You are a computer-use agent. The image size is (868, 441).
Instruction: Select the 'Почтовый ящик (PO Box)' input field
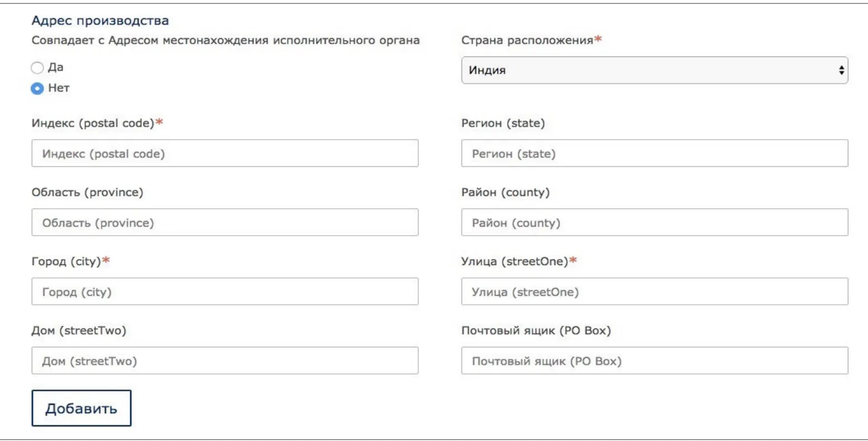[x=654, y=361]
